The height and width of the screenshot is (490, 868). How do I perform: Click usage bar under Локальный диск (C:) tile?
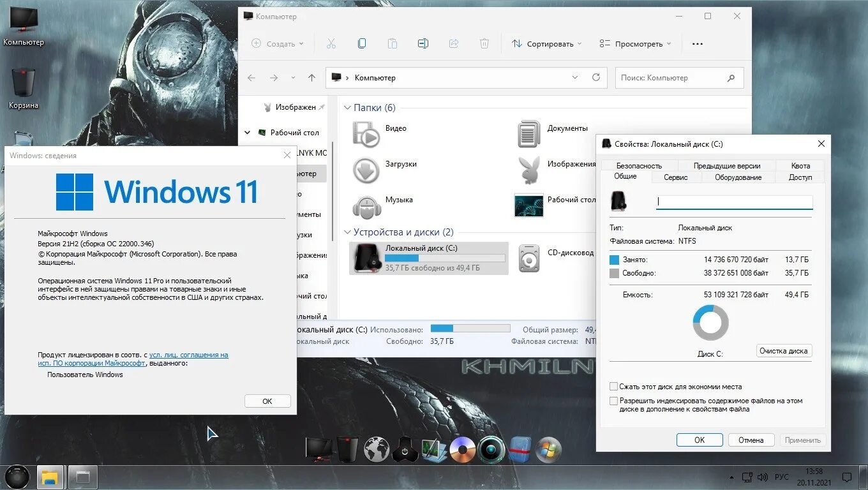click(445, 258)
